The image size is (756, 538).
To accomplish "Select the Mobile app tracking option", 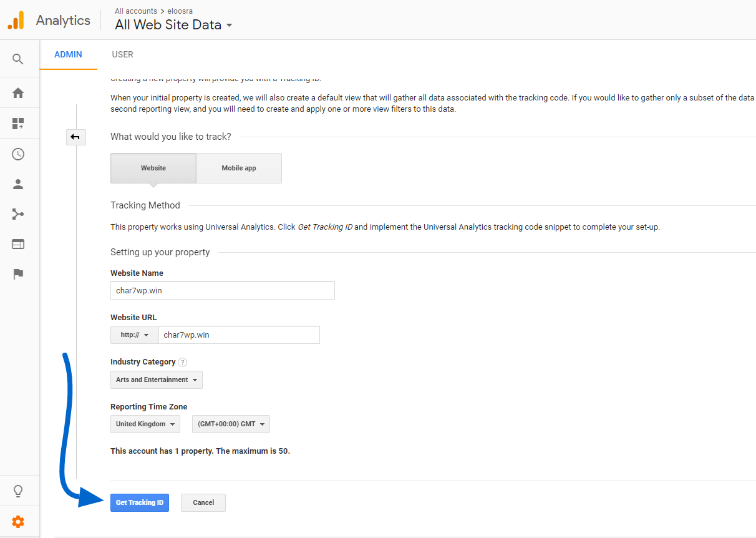I will (x=238, y=168).
